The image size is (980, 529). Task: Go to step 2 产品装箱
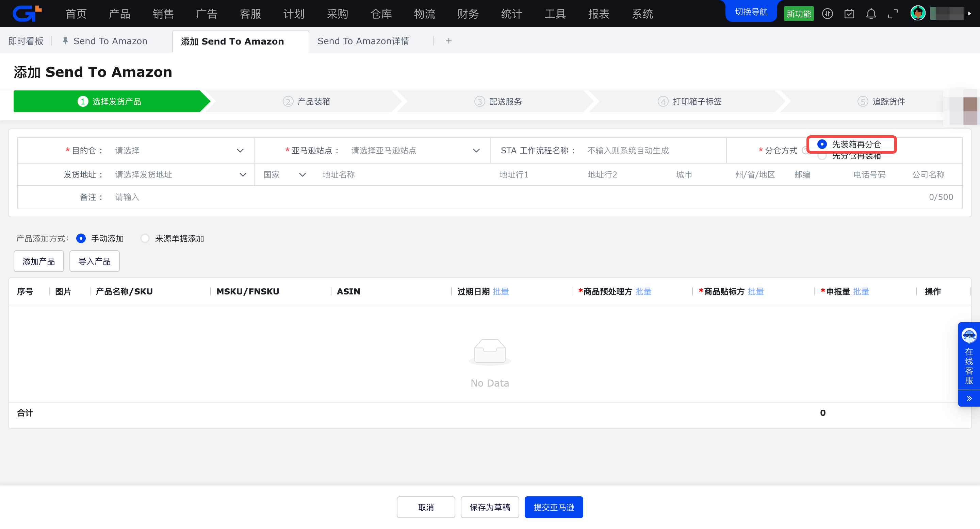306,101
